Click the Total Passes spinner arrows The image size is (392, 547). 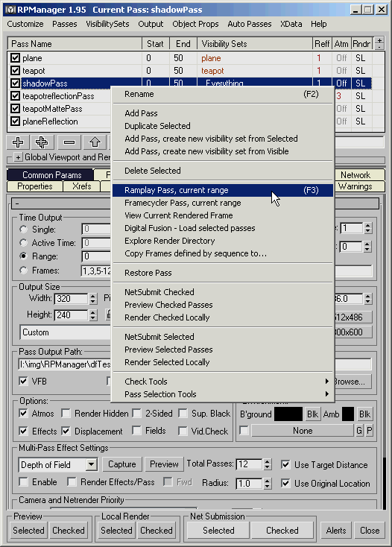point(268,464)
